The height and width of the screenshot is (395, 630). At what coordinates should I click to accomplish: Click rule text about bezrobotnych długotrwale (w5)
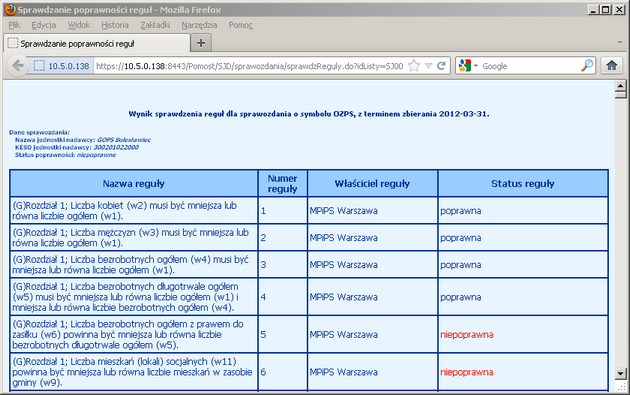pos(125,297)
